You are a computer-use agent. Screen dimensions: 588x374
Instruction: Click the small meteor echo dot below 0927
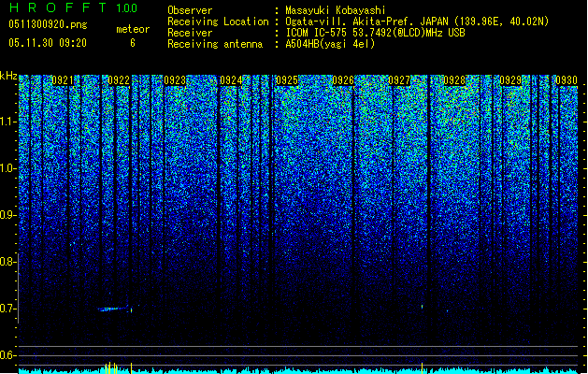coord(423,307)
